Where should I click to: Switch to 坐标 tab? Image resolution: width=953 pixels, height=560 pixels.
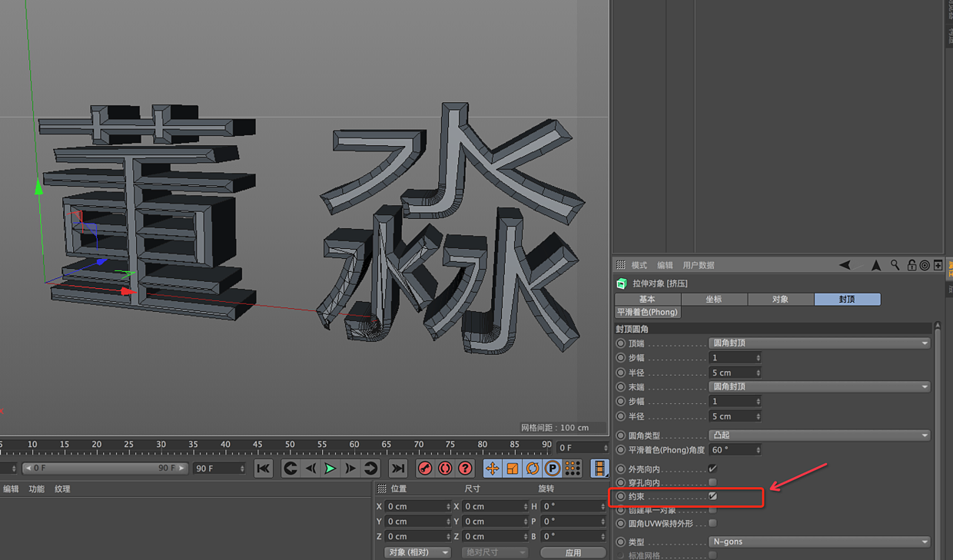[x=714, y=300]
